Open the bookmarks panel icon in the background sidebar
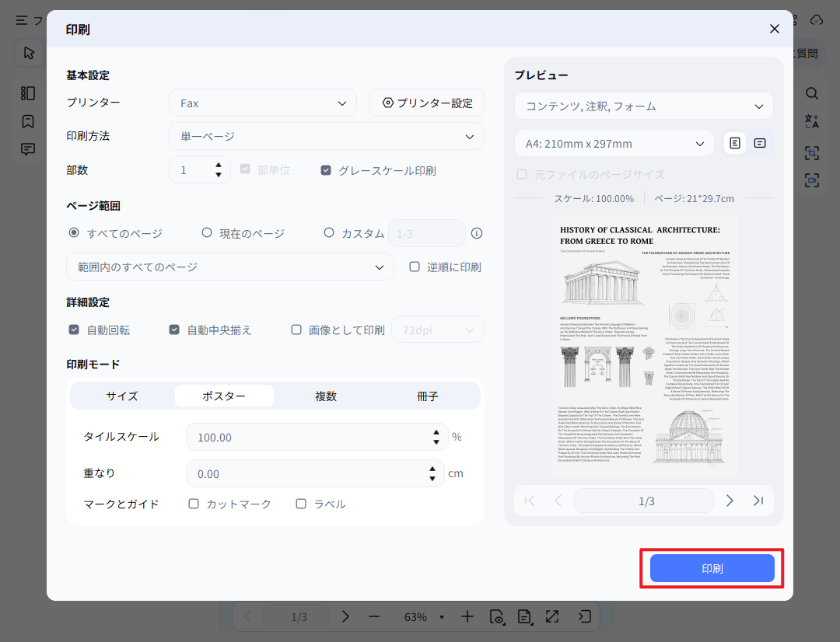840x642 pixels. [28, 121]
